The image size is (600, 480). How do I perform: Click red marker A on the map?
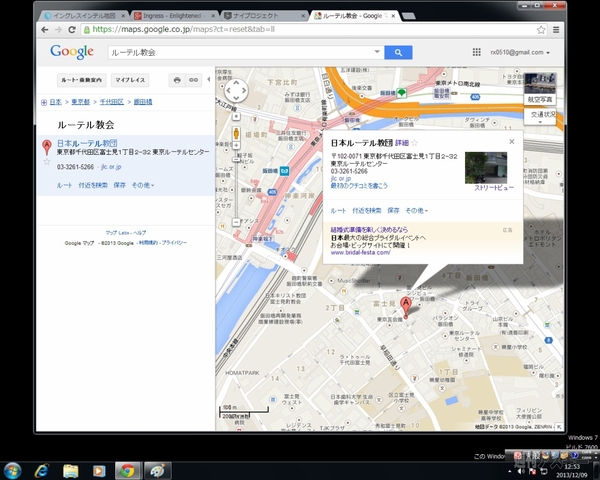(x=406, y=307)
